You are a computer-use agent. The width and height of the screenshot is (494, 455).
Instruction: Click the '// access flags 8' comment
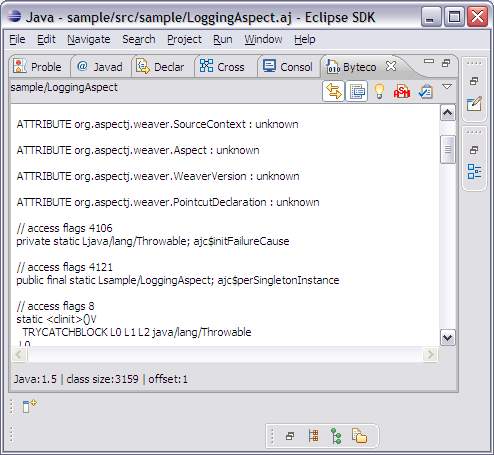(56, 306)
